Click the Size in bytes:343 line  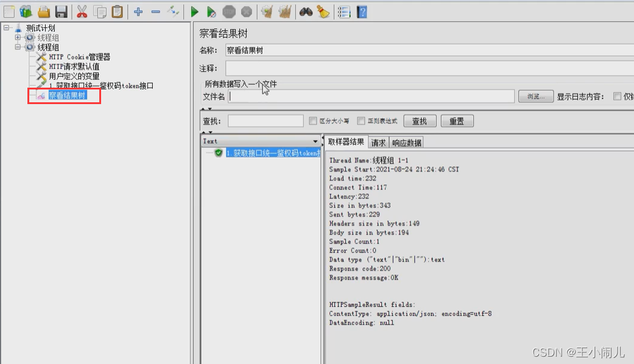coord(360,205)
